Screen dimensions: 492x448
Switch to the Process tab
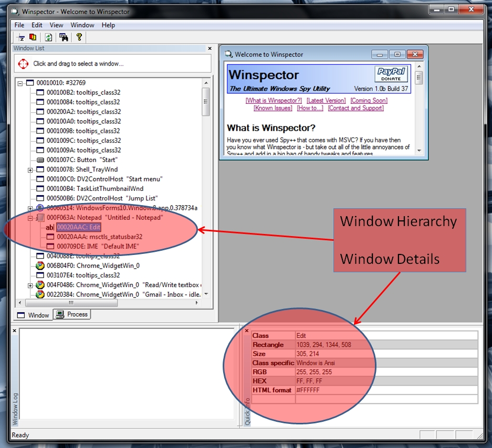tap(71, 315)
